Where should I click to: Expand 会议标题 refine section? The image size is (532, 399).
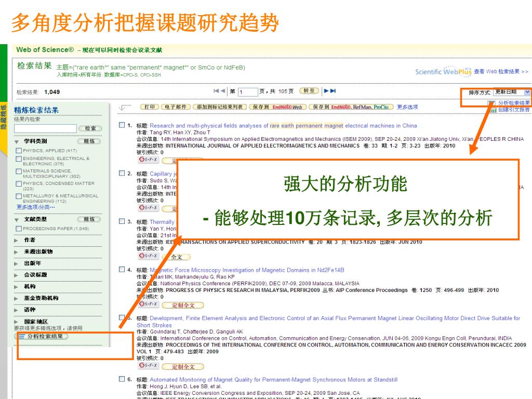(x=16, y=275)
